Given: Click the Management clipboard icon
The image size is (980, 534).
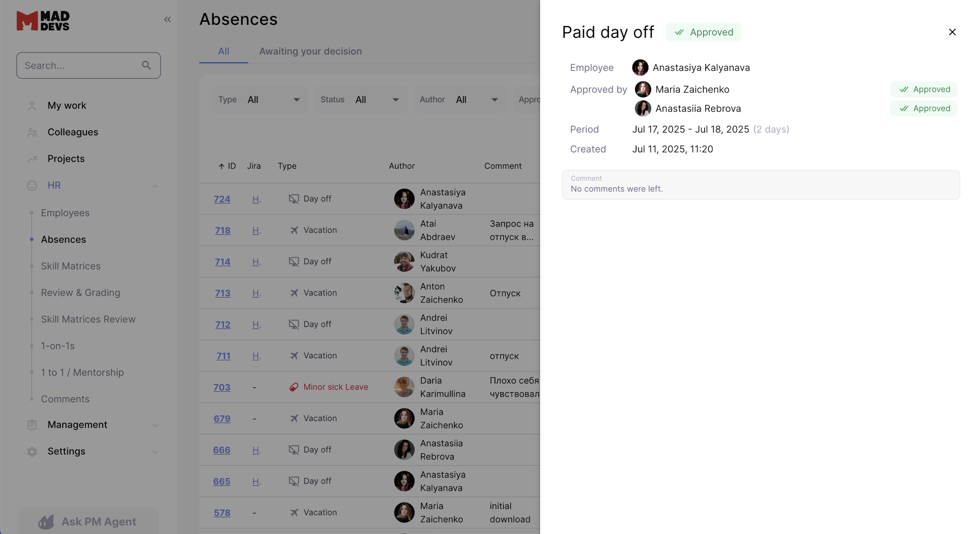Looking at the screenshot, I should [32, 425].
